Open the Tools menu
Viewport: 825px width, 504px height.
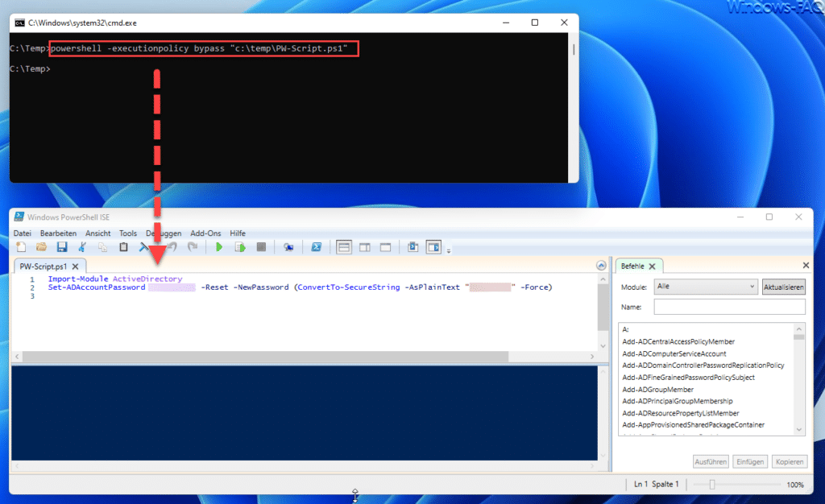click(128, 233)
